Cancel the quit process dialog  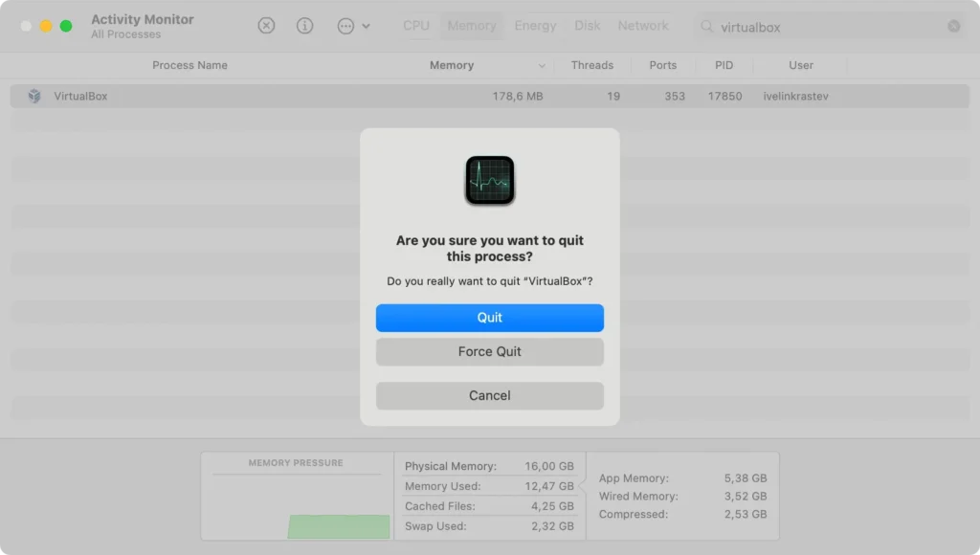(489, 395)
